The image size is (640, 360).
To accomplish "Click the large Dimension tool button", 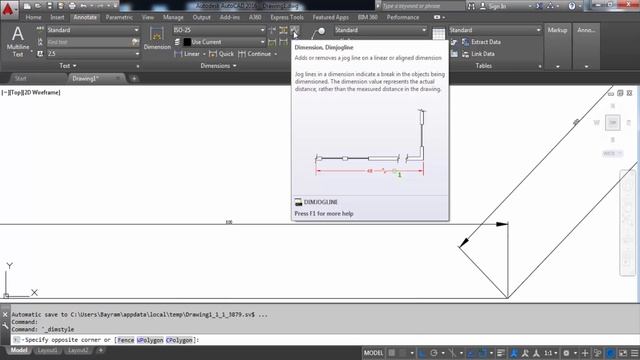I will click(157, 39).
